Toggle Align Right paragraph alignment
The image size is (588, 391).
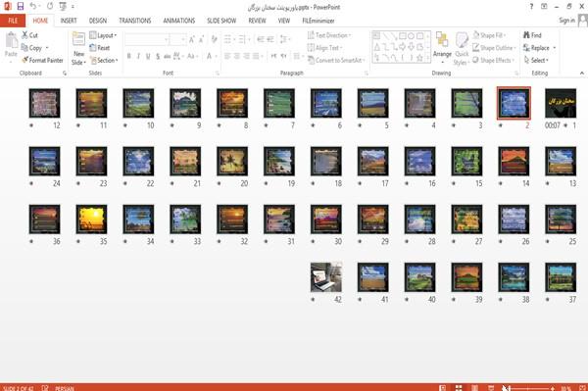pyautogui.click(x=246, y=56)
